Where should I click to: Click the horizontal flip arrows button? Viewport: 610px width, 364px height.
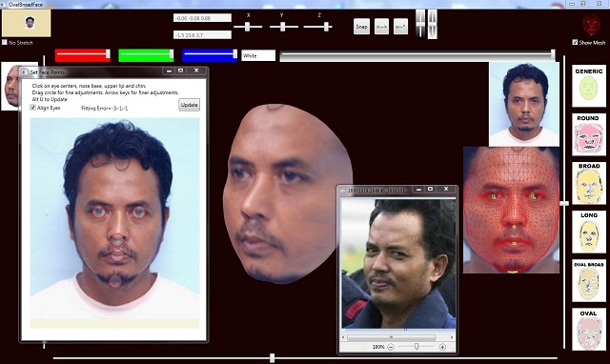381,27
